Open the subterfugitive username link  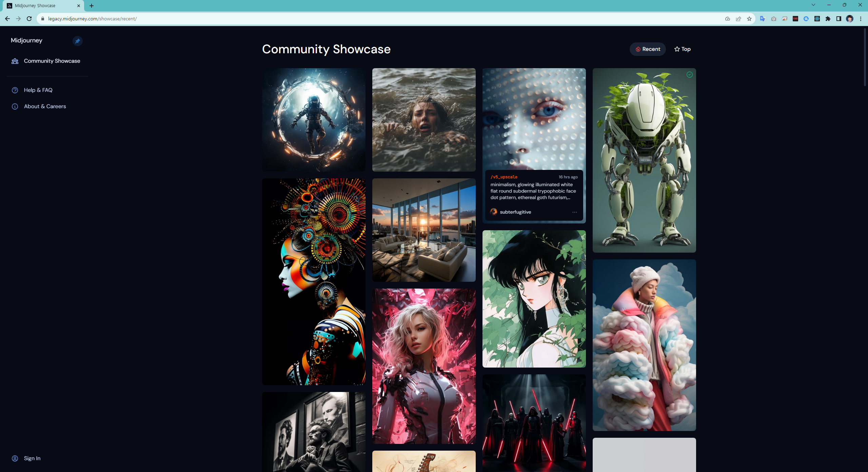click(x=515, y=212)
